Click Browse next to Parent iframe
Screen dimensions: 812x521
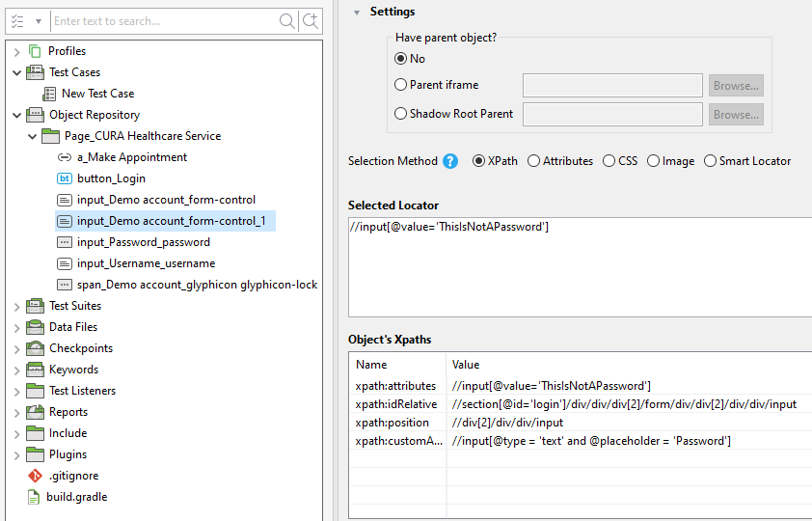(x=736, y=86)
